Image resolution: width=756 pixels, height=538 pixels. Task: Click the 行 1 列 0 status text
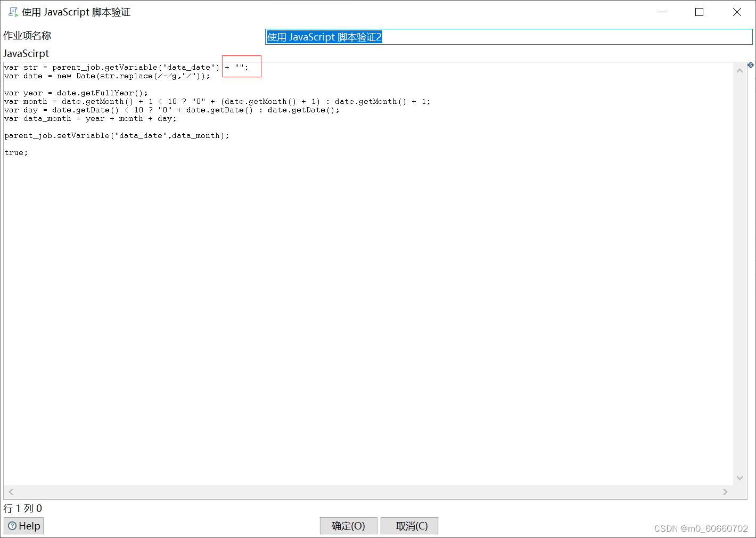pos(22,509)
